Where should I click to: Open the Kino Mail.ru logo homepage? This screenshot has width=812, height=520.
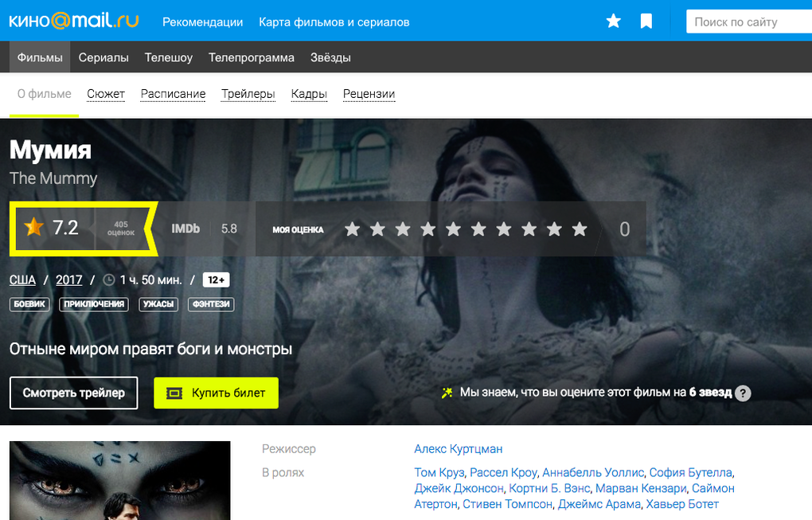(74, 21)
